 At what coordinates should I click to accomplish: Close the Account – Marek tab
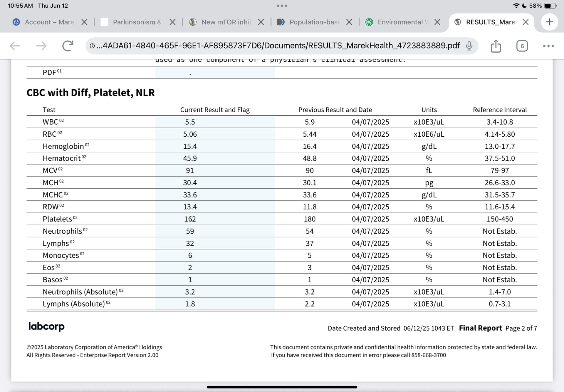[x=84, y=22]
